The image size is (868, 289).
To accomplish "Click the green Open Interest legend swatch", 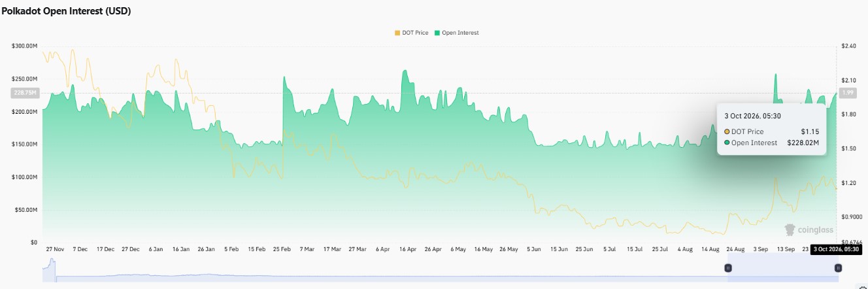I will pyautogui.click(x=437, y=33).
